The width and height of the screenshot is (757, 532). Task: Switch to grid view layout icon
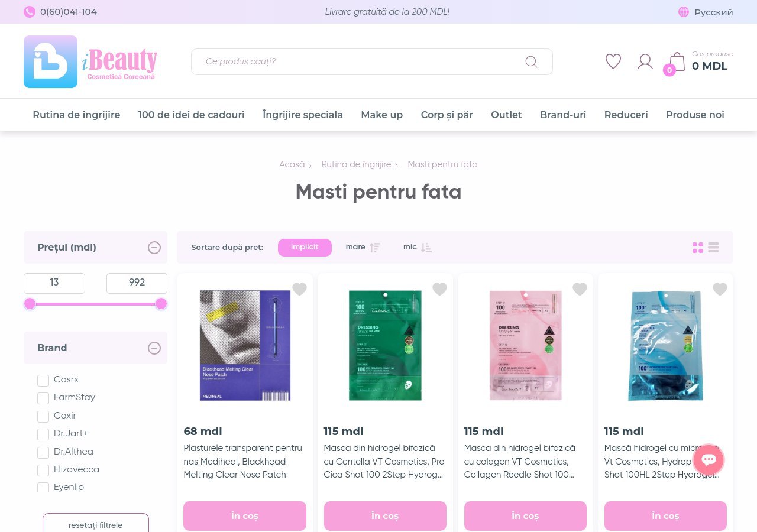pos(698,248)
